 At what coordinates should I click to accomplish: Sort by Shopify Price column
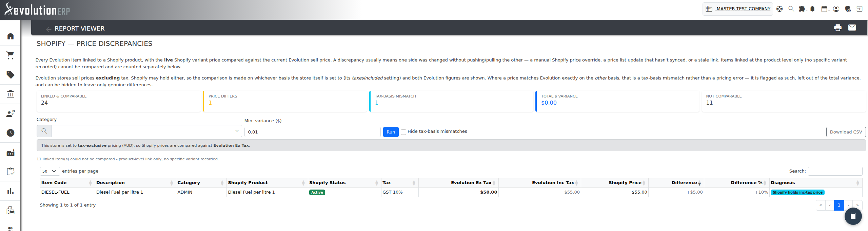[615, 183]
